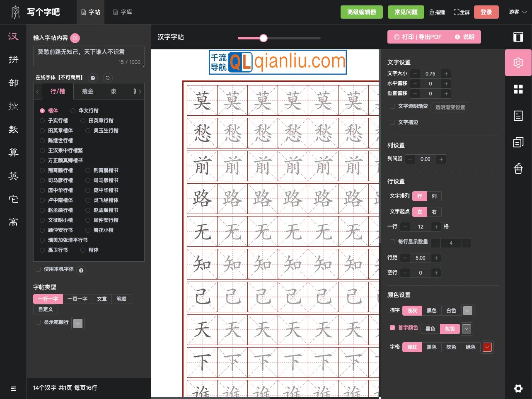Select the 瘦金 font style tab
Image resolution: width=532 pixels, height=399 pixels.
pyautogui.click(x=88, y=91)
